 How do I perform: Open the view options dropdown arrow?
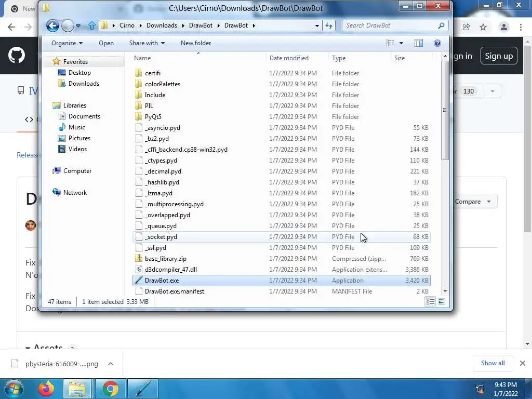(x=402, y=43)
